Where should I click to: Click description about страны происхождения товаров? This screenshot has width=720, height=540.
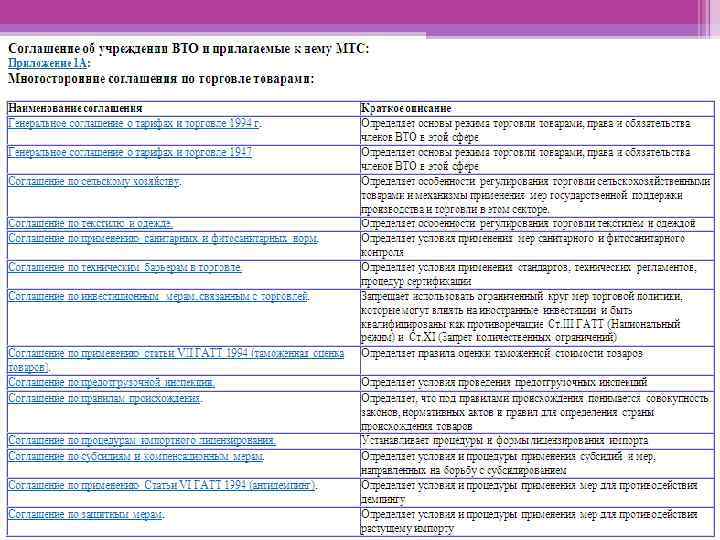pos(535,412)
